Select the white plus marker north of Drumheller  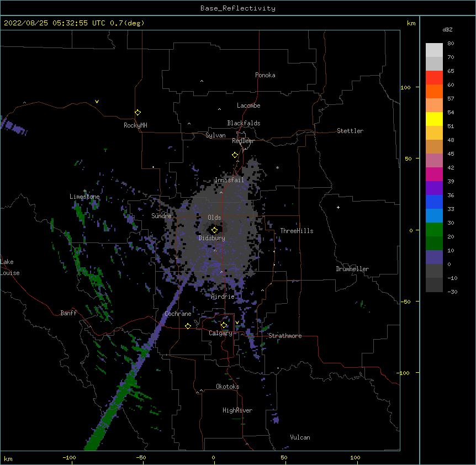[338, 207]
